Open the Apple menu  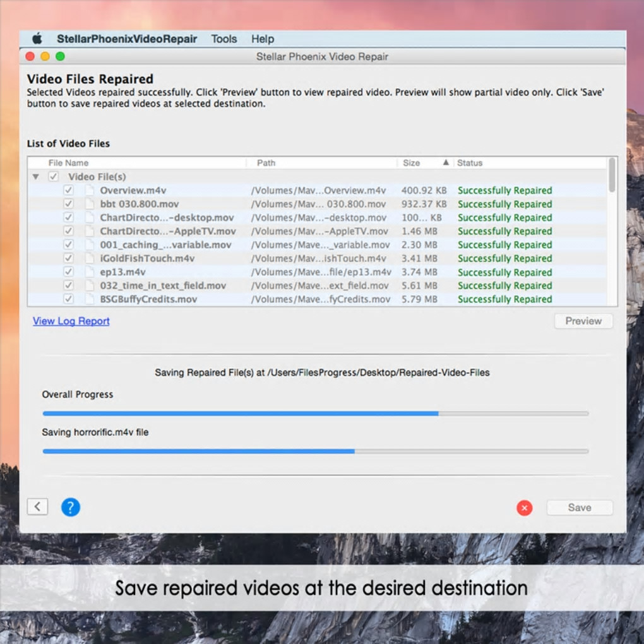[37, 39]
